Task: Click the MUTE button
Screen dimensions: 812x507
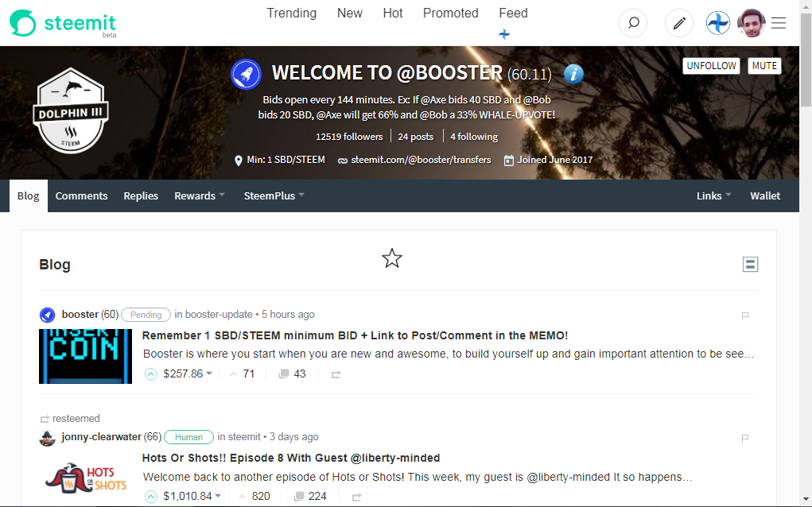Action: (764, 66)
